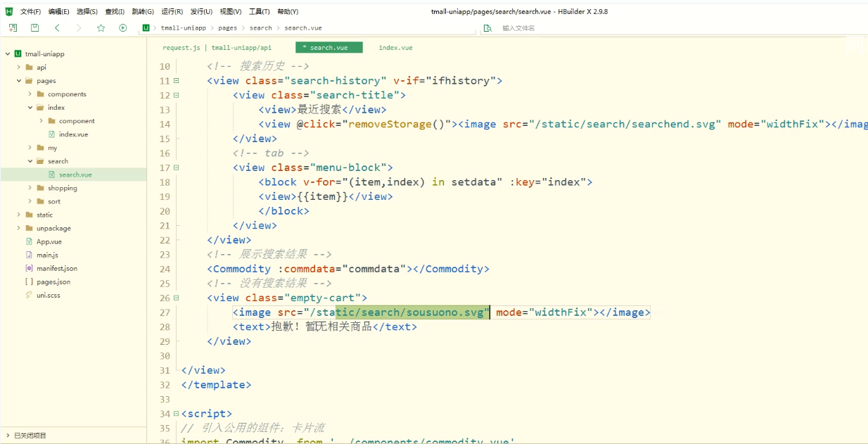Expand the component subfolder
The height and width of the screenshot is (444, 868).
click(x=42, y=120)
